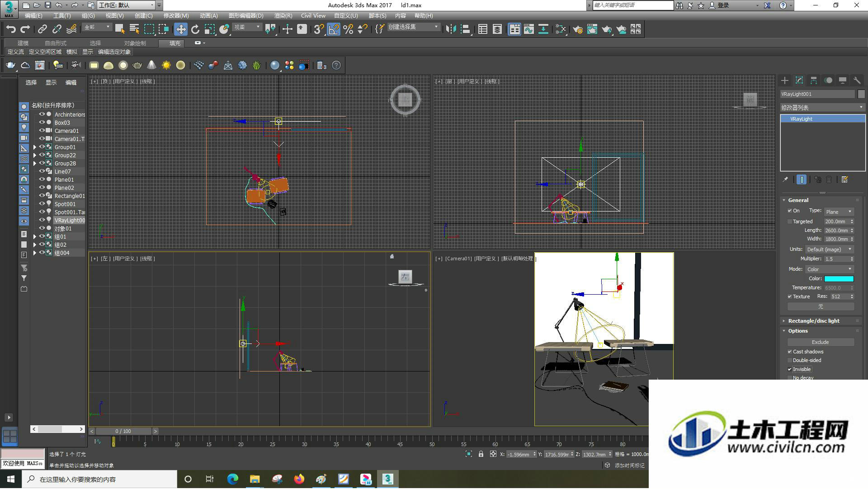Click the 定义流 button
868x489 pixels.
16,52
